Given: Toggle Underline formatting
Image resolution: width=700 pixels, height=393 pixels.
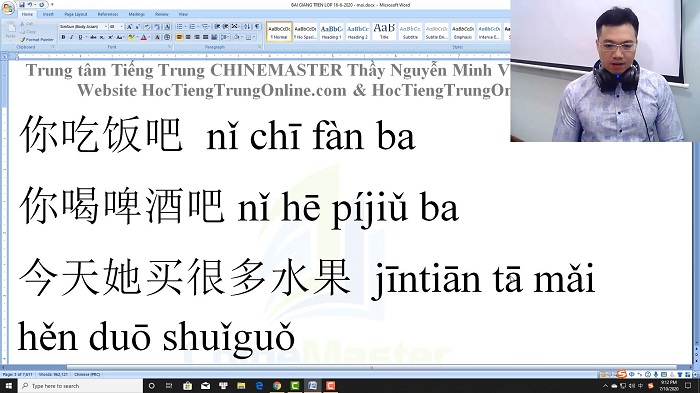Looking at the screenshot, I should point(80,37).
